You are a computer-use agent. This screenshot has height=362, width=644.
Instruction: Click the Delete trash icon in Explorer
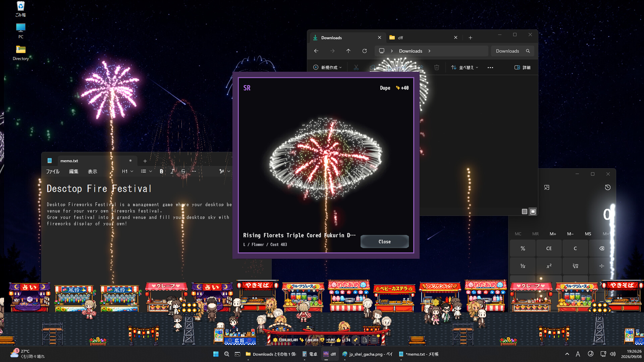[x=437, y=68]
